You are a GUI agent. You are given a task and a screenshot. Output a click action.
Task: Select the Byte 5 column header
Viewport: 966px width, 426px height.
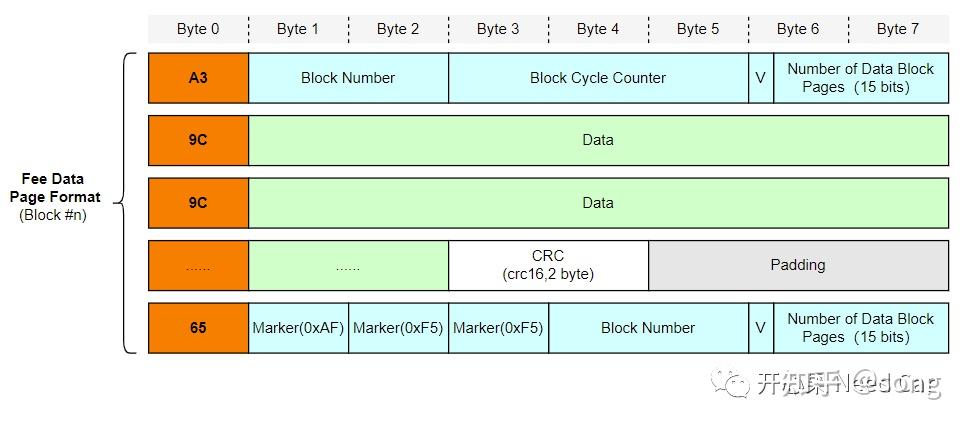(x=698, y=29)
